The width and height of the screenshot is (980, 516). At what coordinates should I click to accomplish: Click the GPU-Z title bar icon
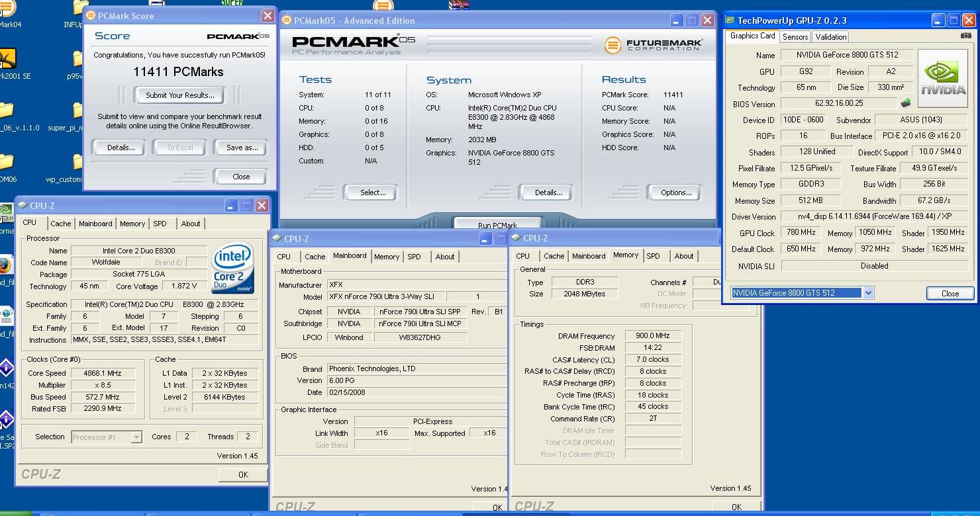click(x=730, y=21)
